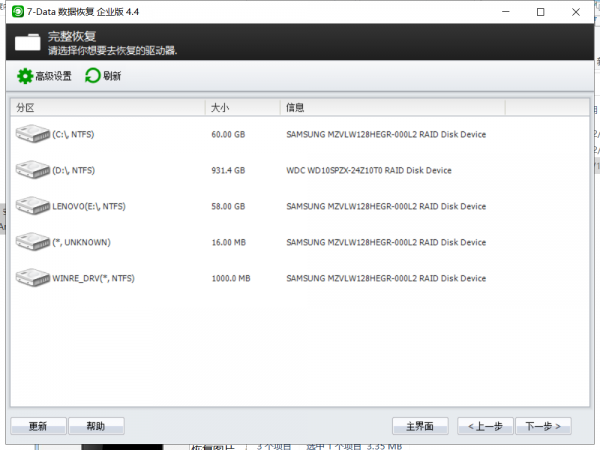
Task: Select row text (*, UNKNOWN)
Action: tap(81, 242)
